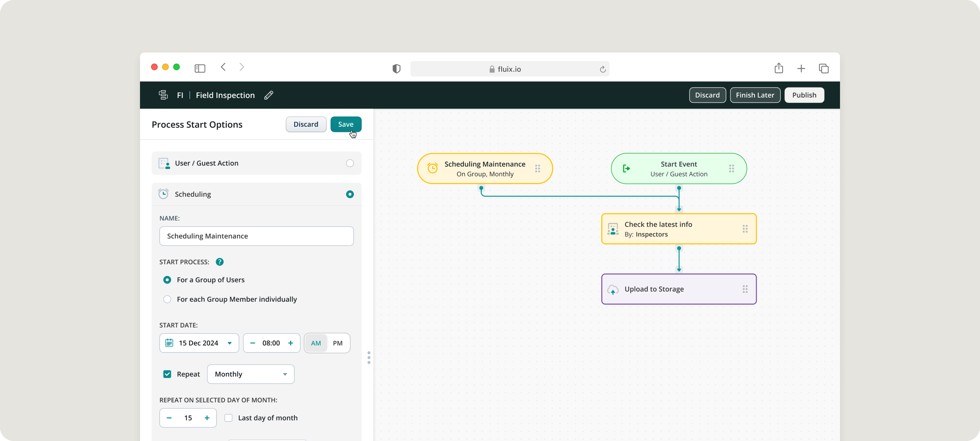Image resolution: width=980 pixels, height=441 pixels.
Task: Choose For each Group Member individually
Action: click(x=167, y=300)
